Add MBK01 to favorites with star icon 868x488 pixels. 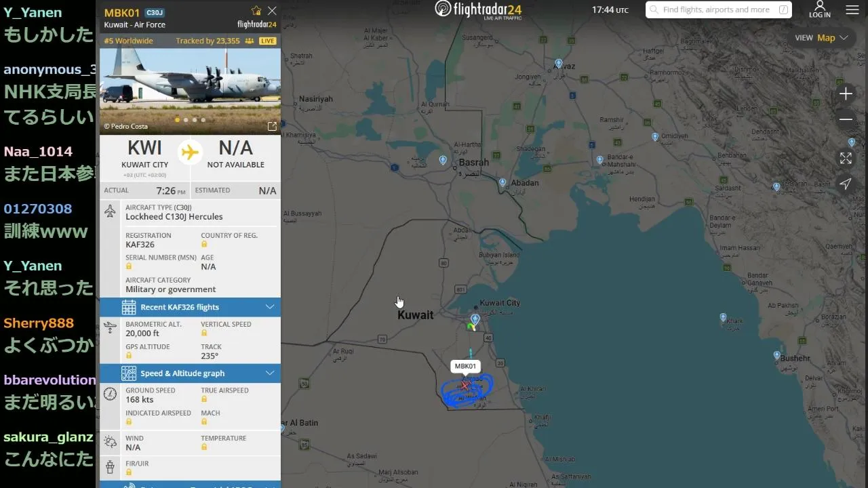(256, 11)
